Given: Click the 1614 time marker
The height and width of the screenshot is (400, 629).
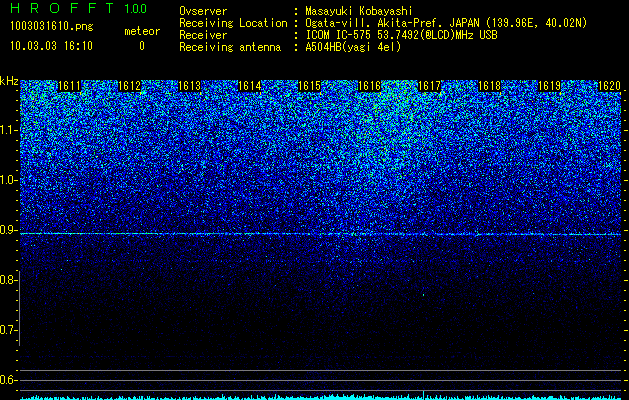Looking at the screenshot, I should click(x=250, y=86).
